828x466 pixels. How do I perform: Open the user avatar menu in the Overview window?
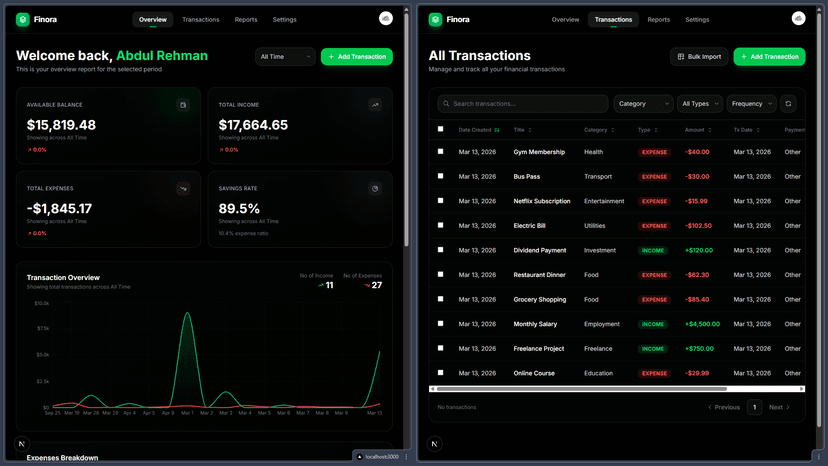(x=386, y=18)
